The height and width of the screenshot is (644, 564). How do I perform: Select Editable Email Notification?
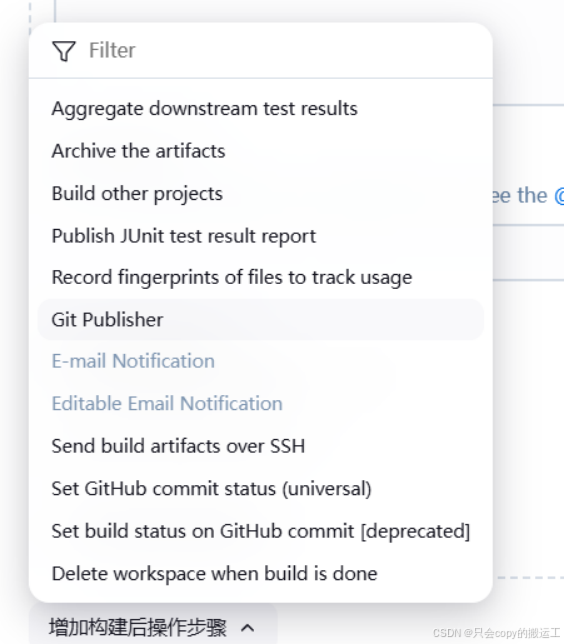(260, 404)
